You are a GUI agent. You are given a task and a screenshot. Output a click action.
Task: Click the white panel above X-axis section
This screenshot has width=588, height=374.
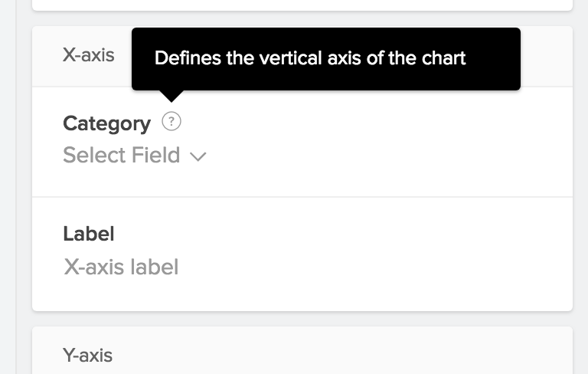pyautogui.click(x=302, y=4)
